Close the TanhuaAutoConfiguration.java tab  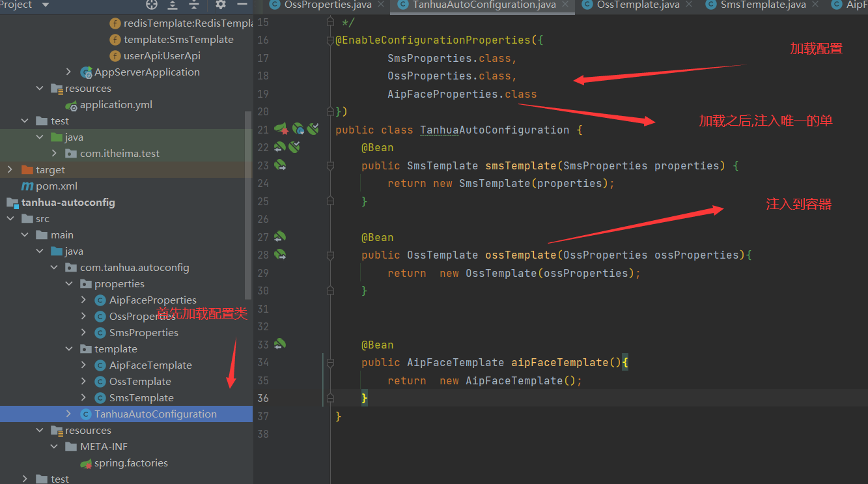tap(567, 5)
